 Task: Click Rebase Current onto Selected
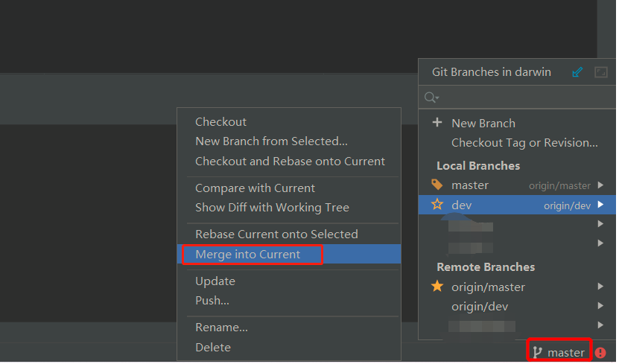pyautogui.click(x=276, y=234)
